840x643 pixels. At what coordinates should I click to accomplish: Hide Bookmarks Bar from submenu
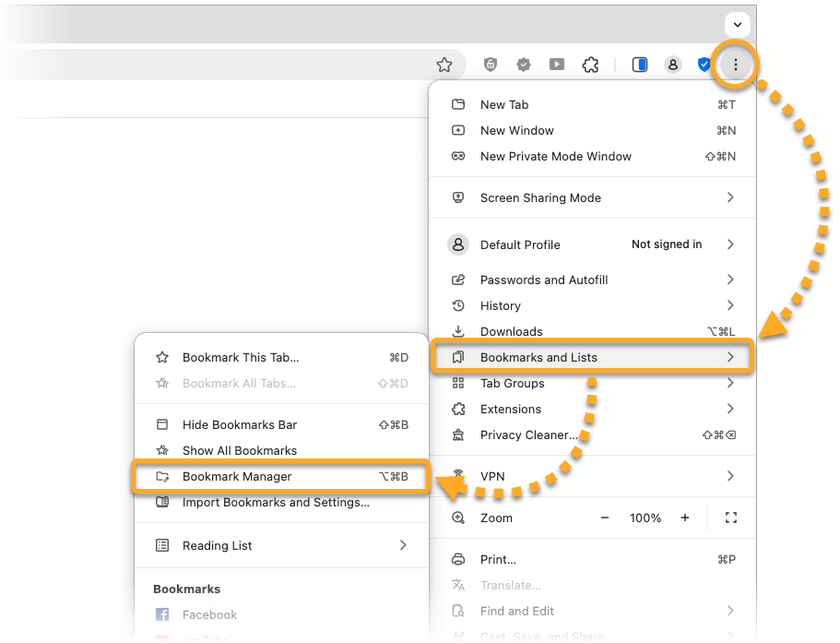click(240, 425)
